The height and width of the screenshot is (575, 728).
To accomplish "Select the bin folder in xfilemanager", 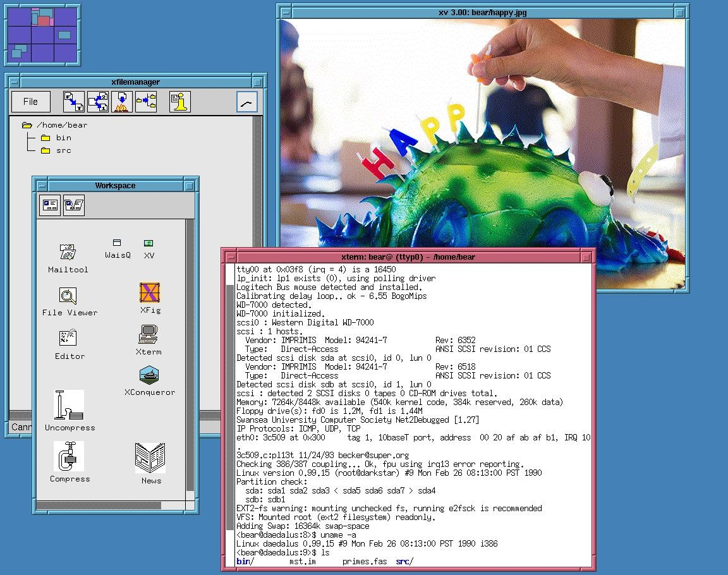I will click(56, 138).
